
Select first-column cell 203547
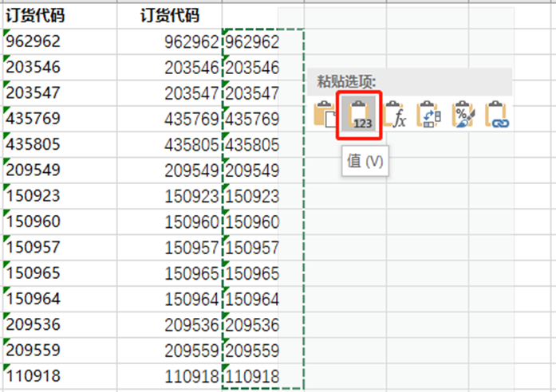(60, 92)
